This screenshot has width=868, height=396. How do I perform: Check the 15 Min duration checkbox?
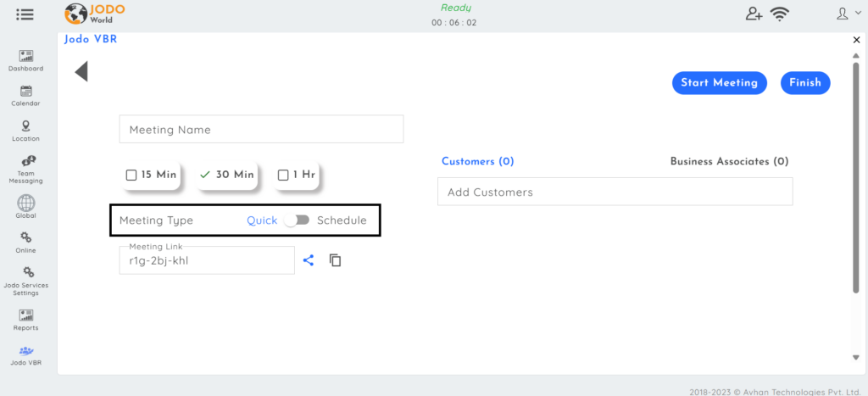point(131,175)
